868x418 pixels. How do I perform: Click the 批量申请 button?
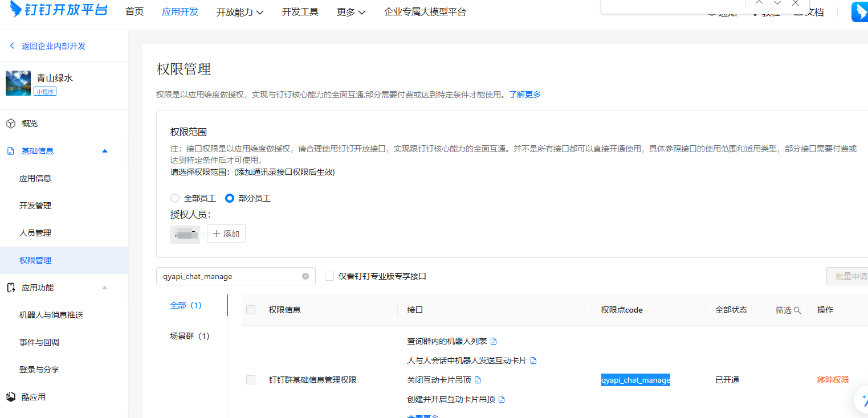(x=847, y=276)
